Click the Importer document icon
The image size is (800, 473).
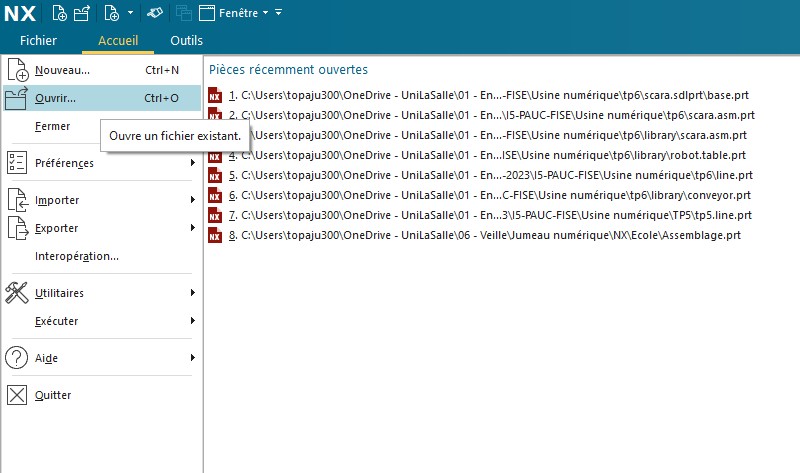17,200
